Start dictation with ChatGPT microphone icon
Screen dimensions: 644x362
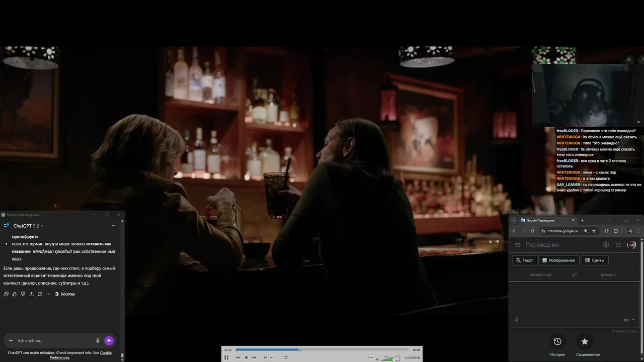point(98,340)
